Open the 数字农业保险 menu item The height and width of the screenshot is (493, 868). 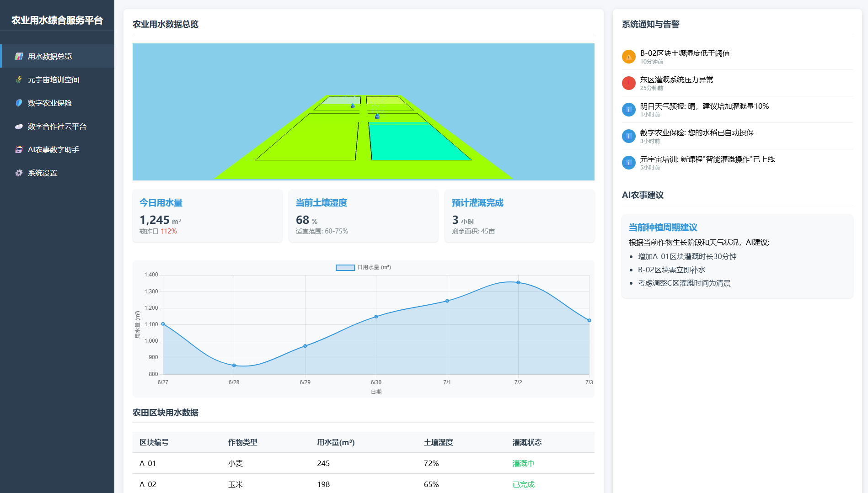[50, 103]
